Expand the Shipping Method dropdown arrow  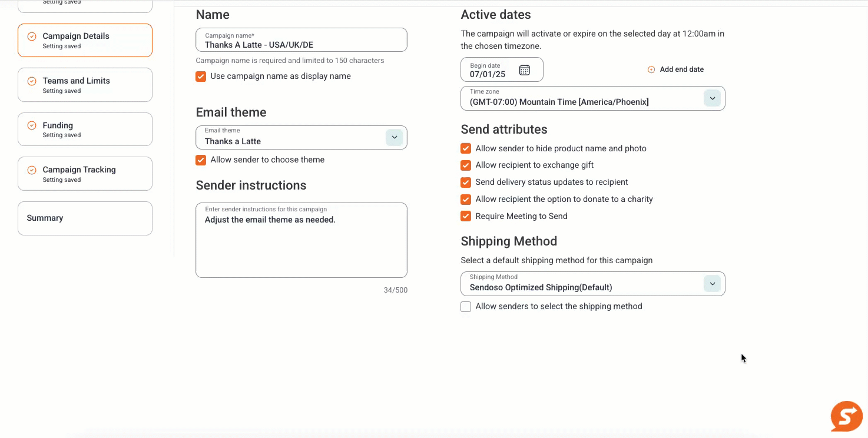[713, 284]
